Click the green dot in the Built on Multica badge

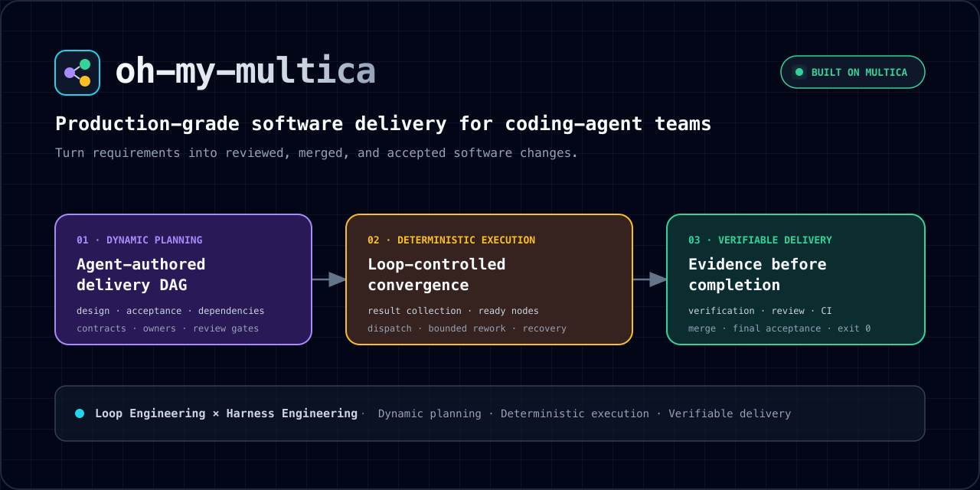click(x=799, y=72)
